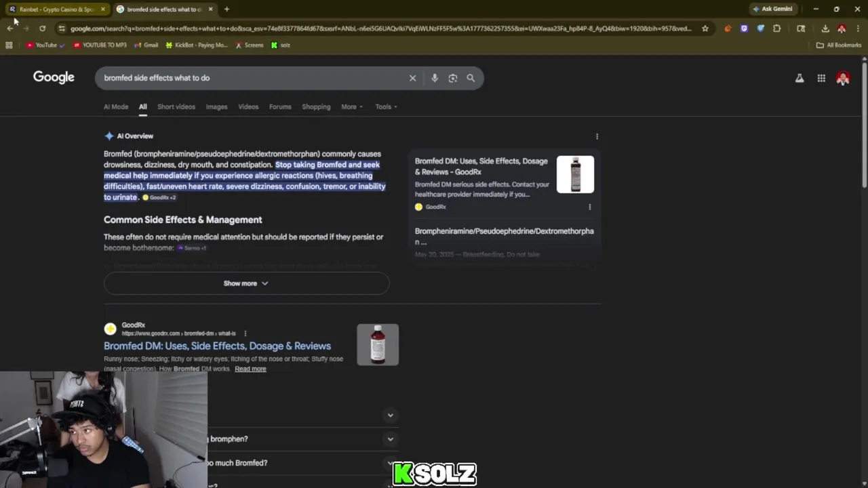The height and width of the screenshot is (488, 868).
Task: Click 'Common Side Effects & Management' heading
Action: click(183, 220)
